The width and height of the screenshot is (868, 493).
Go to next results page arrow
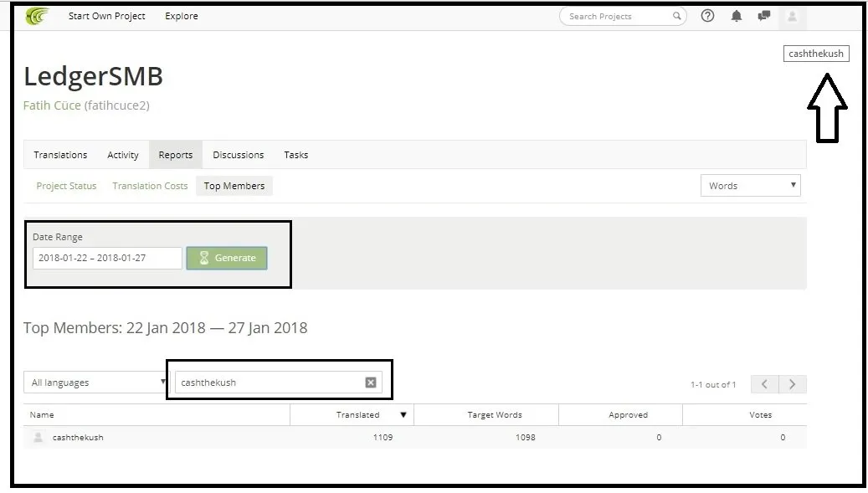(793, 384)
